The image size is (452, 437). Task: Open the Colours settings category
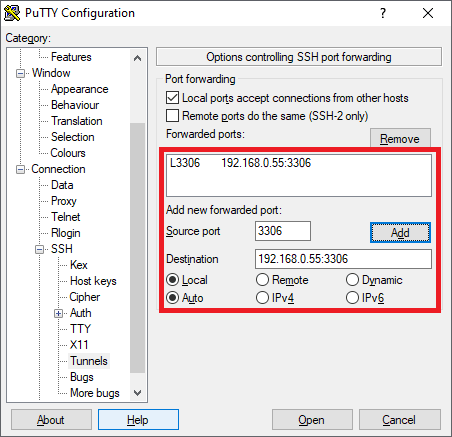[68, 153]
